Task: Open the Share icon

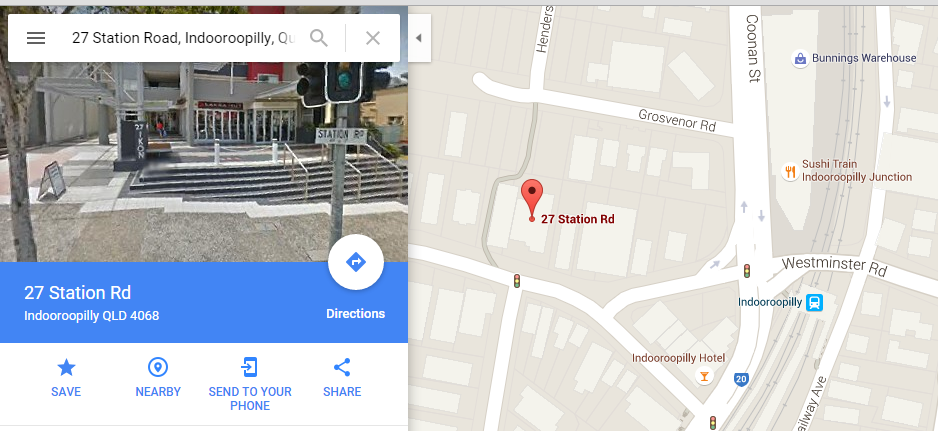Action: (342, 368)
